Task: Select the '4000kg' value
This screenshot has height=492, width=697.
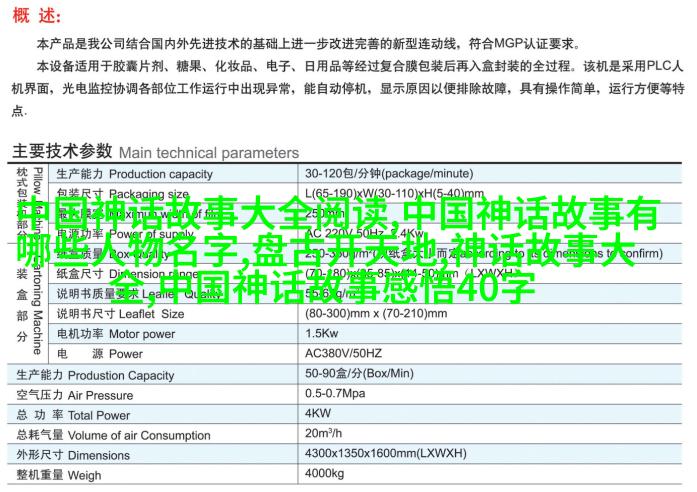Action: (324, 473)
